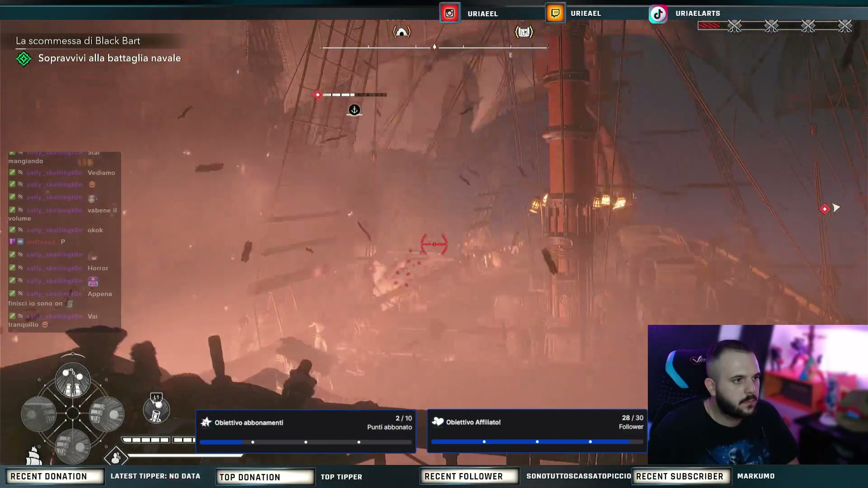Click the '28 / 30' follower counter
The height and width of the screenshot is (488, 868).
point(632,418)
